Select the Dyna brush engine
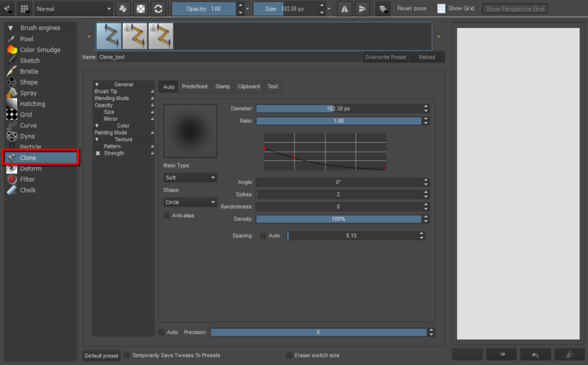588x365 pixels. click(27, 136)
